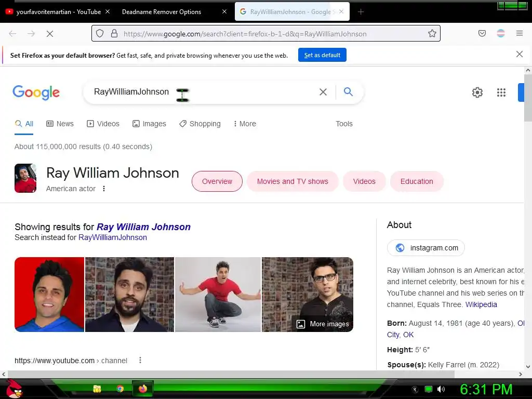The height and width of the screenshot is (399, 532).
Task: Go to the Google logo homepage
Action: point(36,92)
